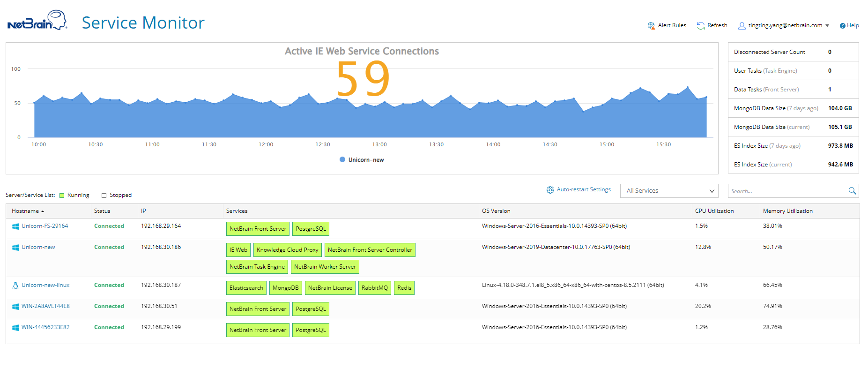Click the Services column header
This screenshot has height=369, width=868.
(x=237, y=211)
